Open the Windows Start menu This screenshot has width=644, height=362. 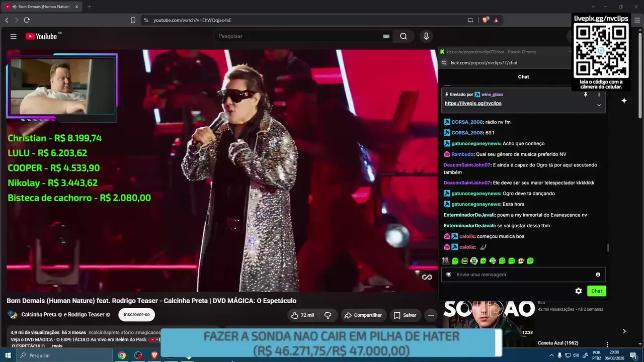tap(8, 355)
